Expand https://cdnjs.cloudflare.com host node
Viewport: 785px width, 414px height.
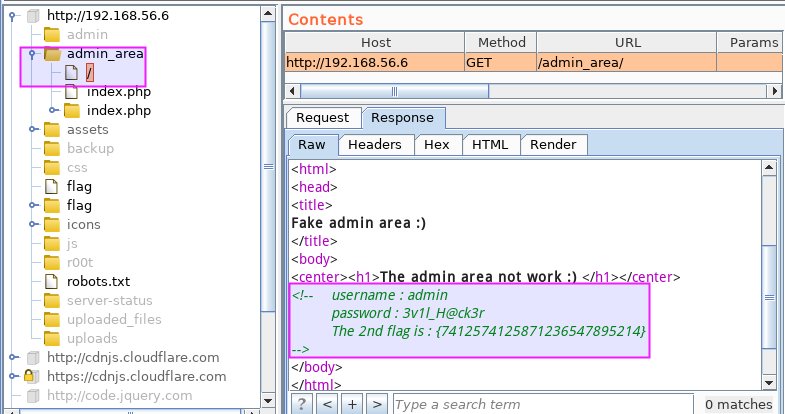[x=13, y=376]
